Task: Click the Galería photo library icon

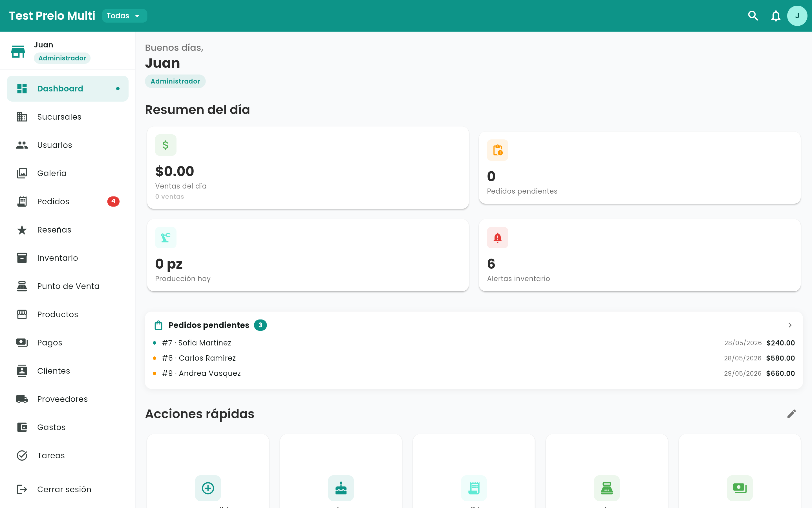Action: point(22,173)
